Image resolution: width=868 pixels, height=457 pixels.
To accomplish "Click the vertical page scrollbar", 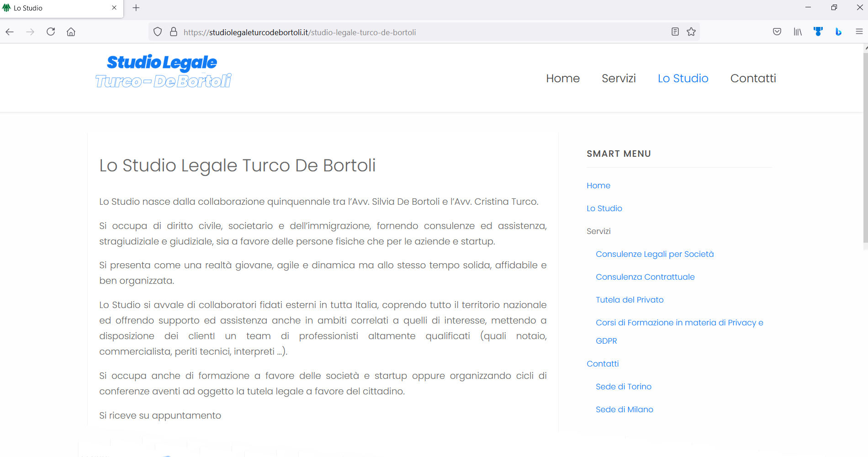I will click(x=865, y=151).
